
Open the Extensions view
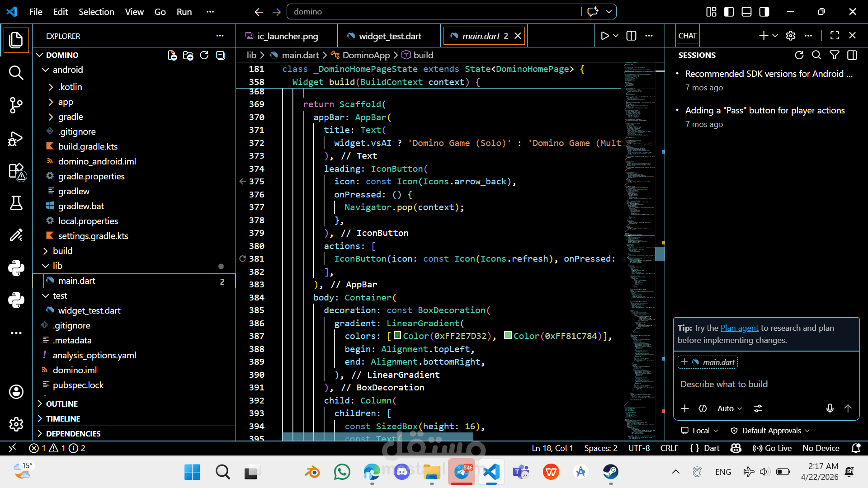16,171
